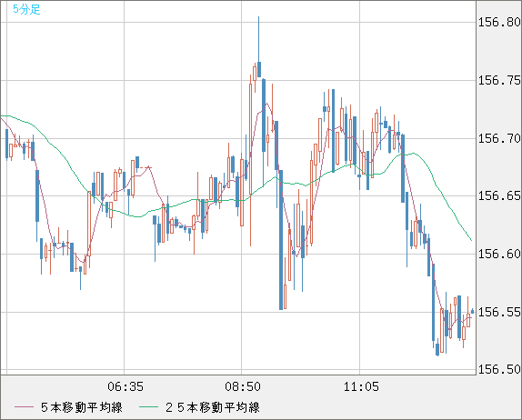Click the 08:50 time axis label
This screenshot has height=420, width=522.
[x=243, y=386]
